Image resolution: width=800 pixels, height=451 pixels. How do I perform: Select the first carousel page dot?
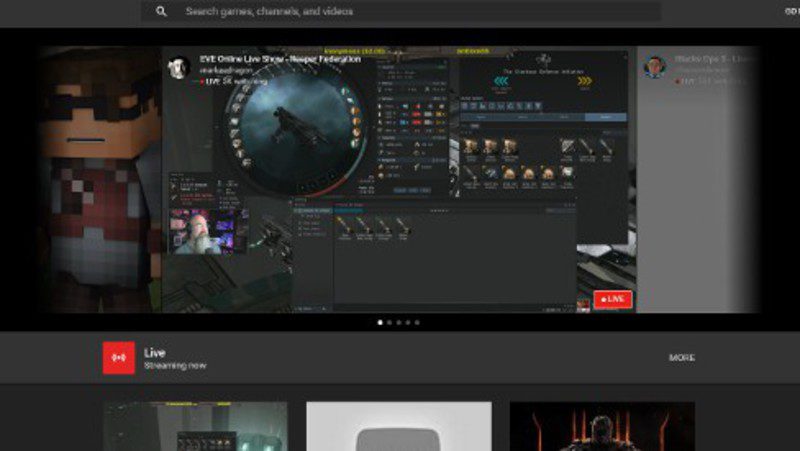380,323
